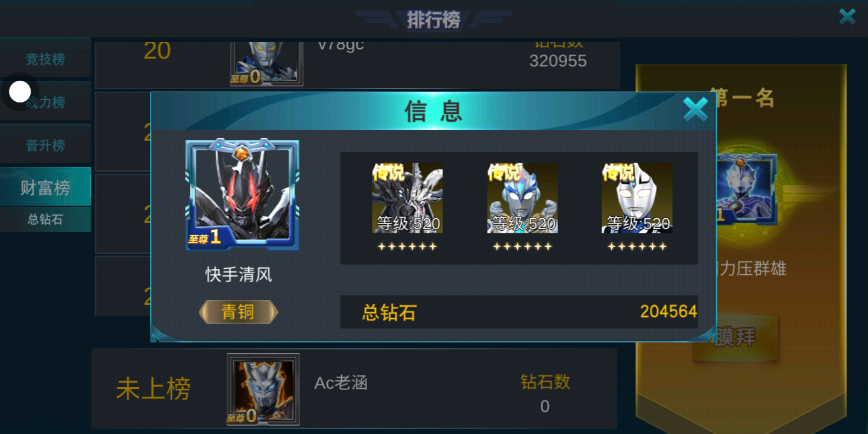868x434 pixels.
Task: Choose the 总钻石 sub-category
Action: point(45,219)
